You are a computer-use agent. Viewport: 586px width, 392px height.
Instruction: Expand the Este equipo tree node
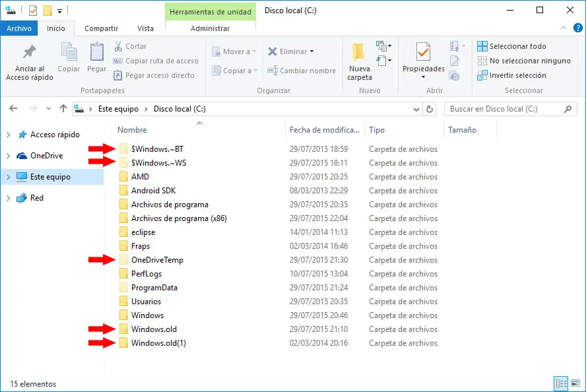pos(9,177)
